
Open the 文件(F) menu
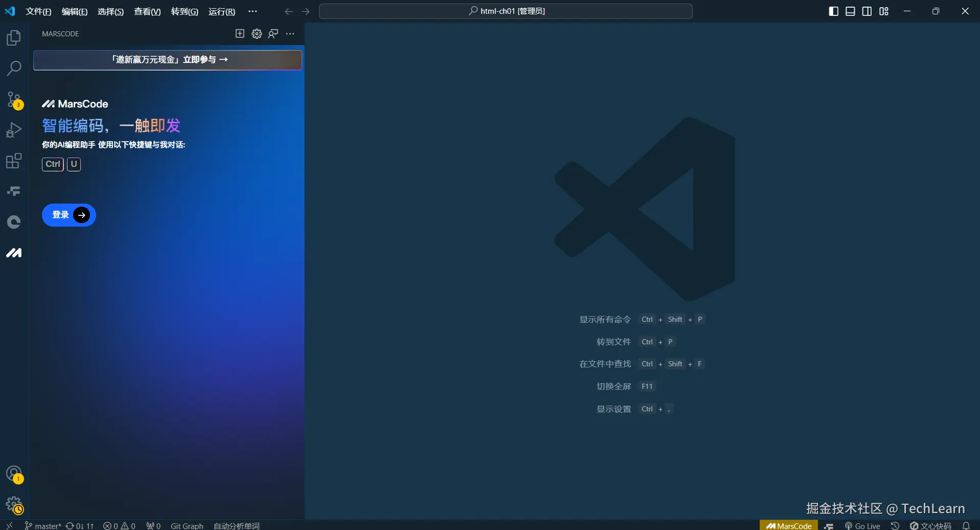click(39, 11)
